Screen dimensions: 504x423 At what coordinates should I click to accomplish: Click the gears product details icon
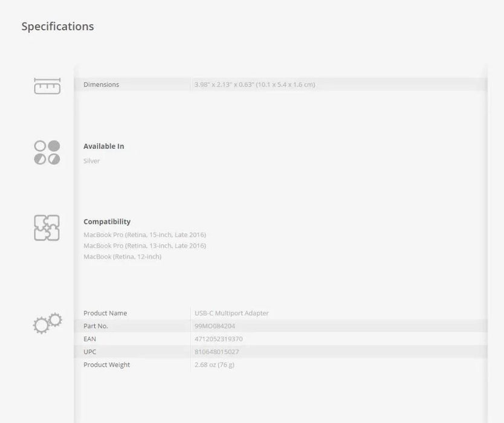click(47, 323)
